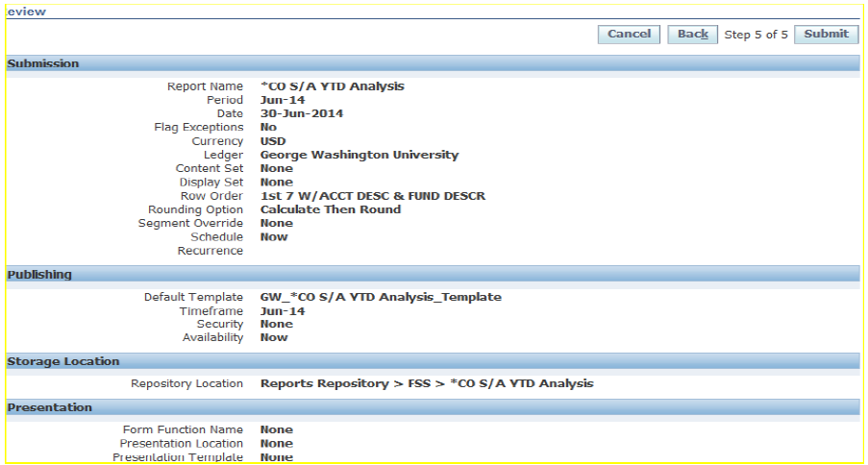Click the Date value 30-Jun-2014
This screenshot has width=868, height=465.
tap(302, 114)
